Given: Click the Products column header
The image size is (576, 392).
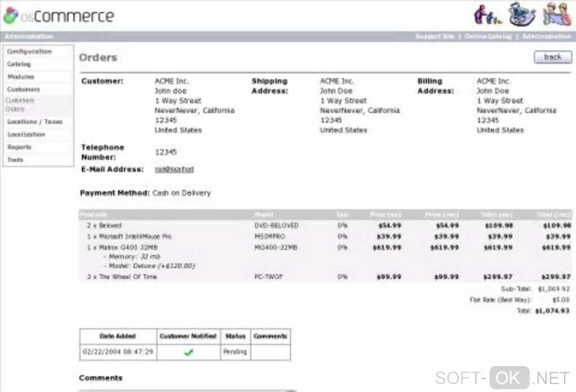Looking at the screenshot, I should 94,215.
